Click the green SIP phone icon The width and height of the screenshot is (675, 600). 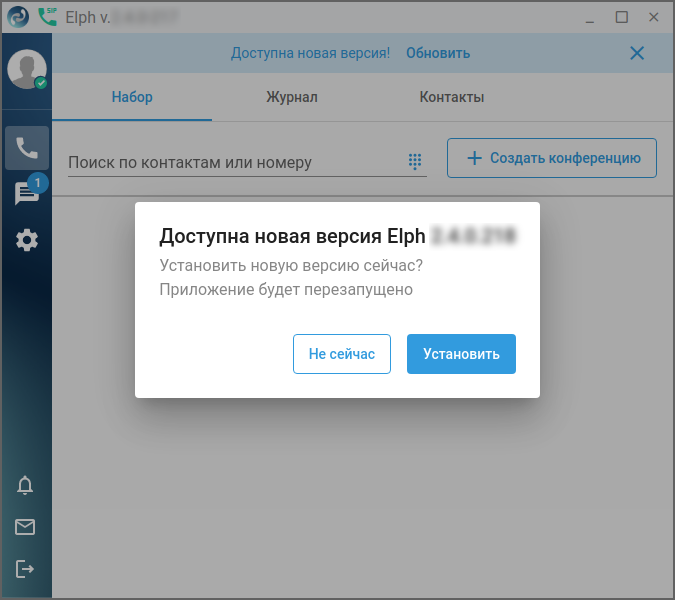point(47,17)
